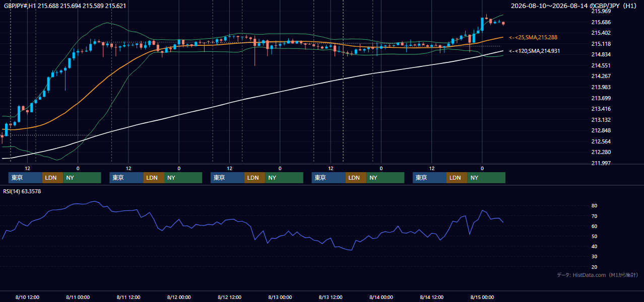Click the RSI scale value 80
644x302 pixels.
(595, 206)
